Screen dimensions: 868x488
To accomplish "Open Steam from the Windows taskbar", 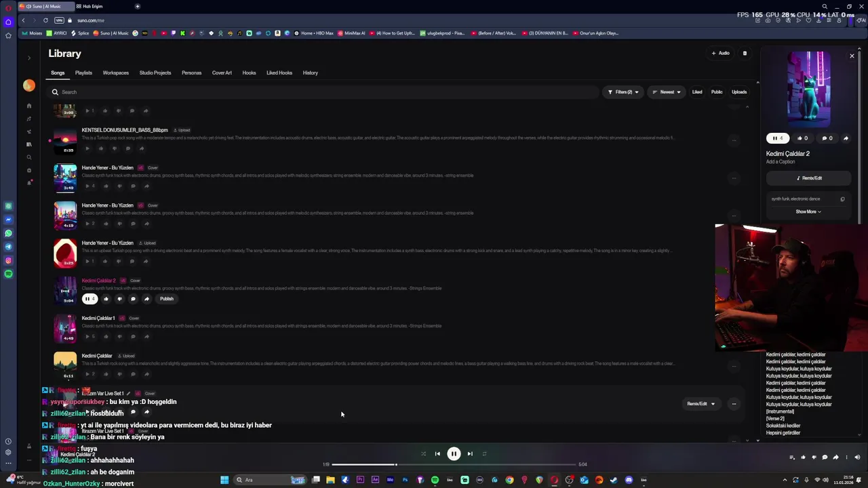I will click(x=614, y=480).
